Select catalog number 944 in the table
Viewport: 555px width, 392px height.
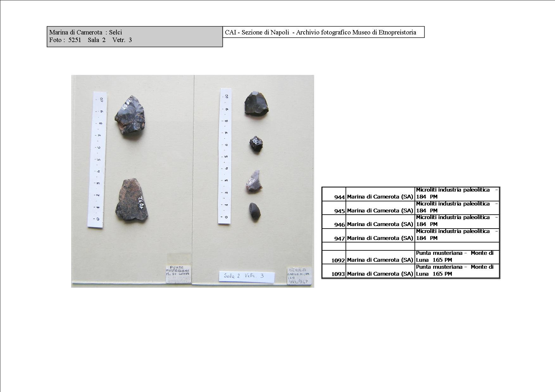tap(339, 197)
